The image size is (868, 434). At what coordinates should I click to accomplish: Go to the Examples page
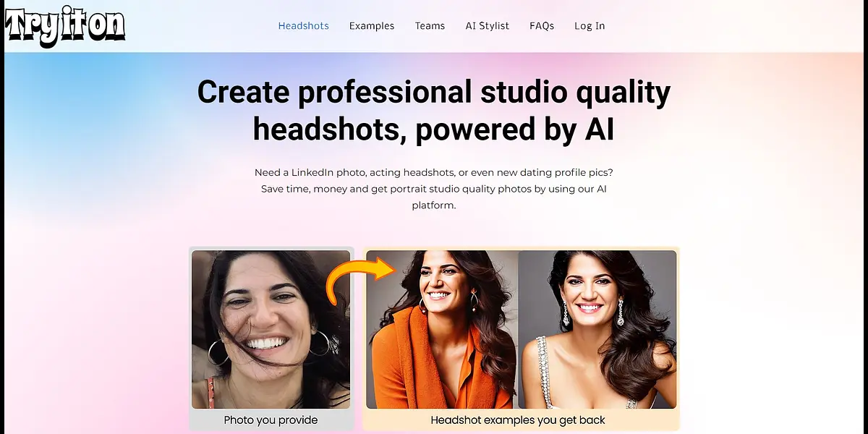(x=372, y=26)
